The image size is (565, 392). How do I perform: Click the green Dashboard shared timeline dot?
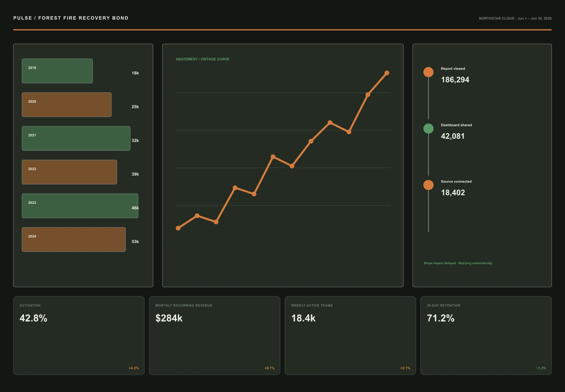428,129
